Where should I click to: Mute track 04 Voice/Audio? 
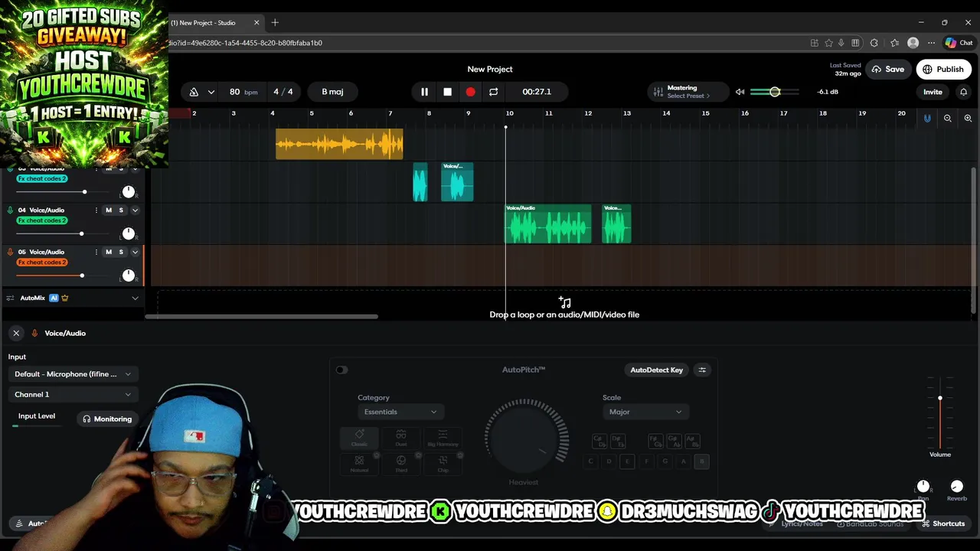coord(109,210)
